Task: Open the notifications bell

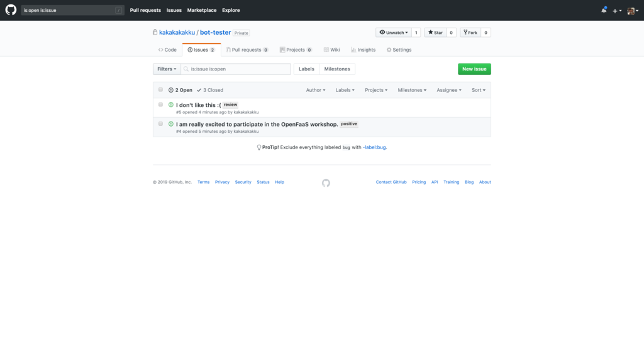Action: click(x=604, y=10)
